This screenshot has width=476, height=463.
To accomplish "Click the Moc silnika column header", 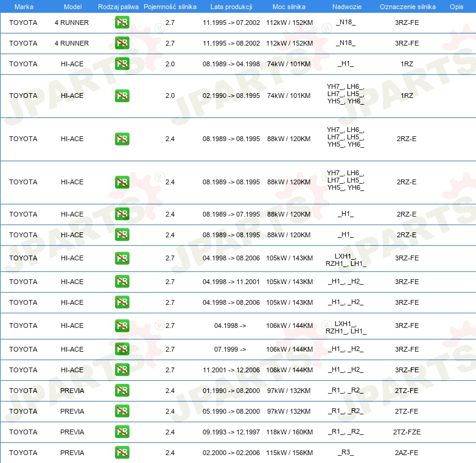I will pos(289,7).
